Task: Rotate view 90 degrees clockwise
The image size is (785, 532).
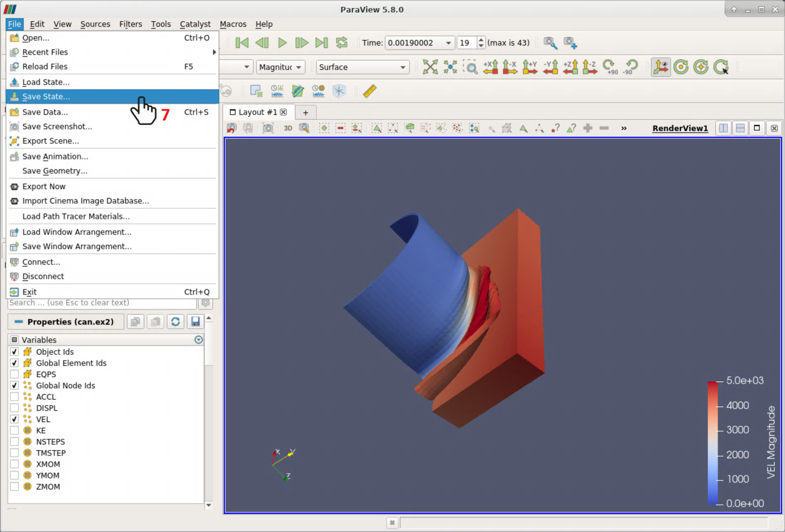Action: tap(610, 67)
